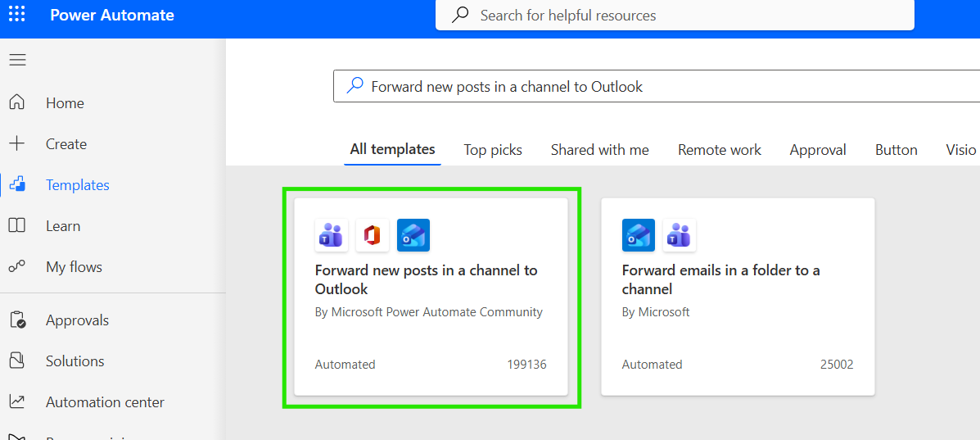This screenshot has height=440, width=980.
Task: Click the template search input field
Action: [657, 86]
